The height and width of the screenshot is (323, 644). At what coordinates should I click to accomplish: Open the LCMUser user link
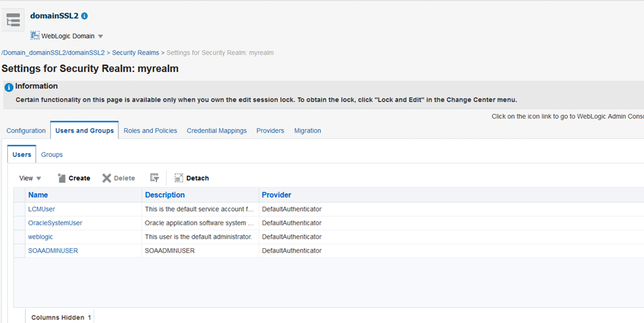pos(41,209)
